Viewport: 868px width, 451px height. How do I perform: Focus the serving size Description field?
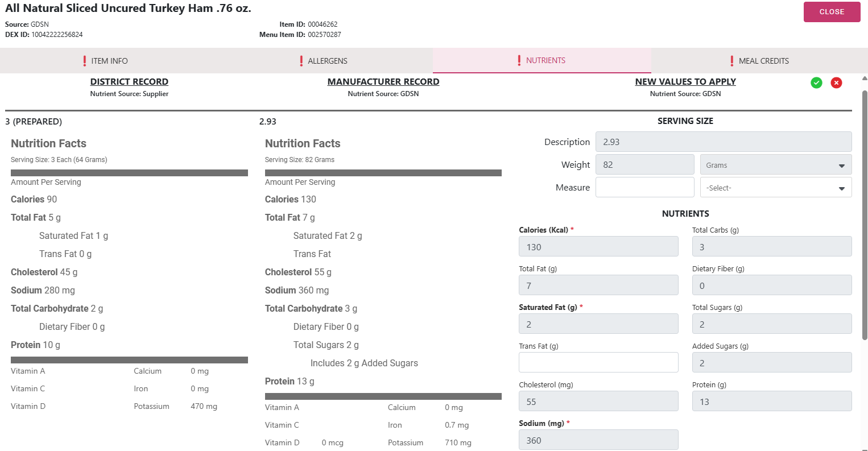(x=723, y=142)
